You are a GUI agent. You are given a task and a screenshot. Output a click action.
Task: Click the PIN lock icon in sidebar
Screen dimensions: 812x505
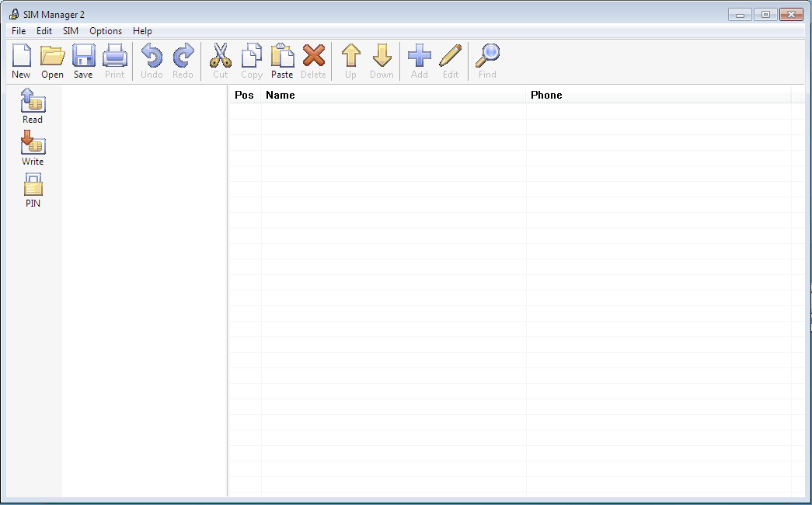(x=32, y=186)
